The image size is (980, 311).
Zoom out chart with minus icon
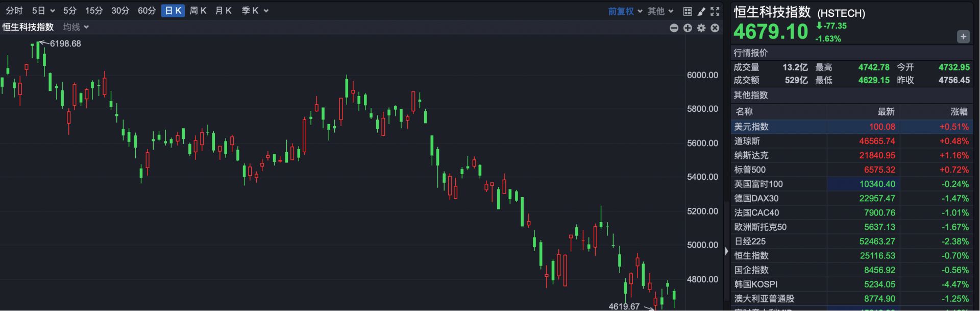(x=674, y=28)
